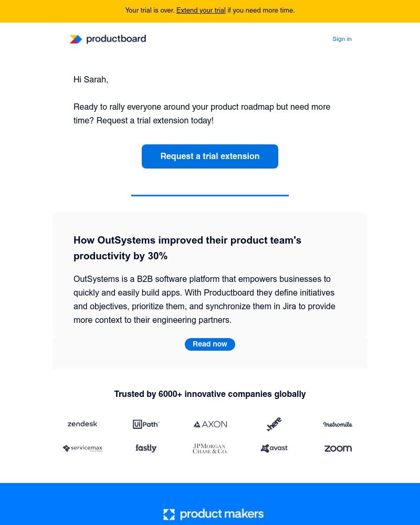Open the Extend your trial link
The width and height of the screenshot is (420, 525).
click(x=201, y=10)
